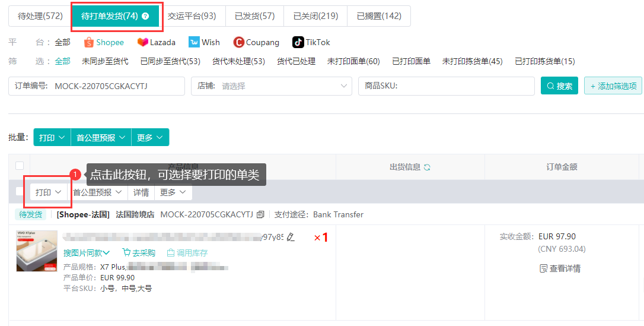The height and width of the screenshot is (326, 644).
Task: Click the 搜索 search button
Action: point(559,86)
